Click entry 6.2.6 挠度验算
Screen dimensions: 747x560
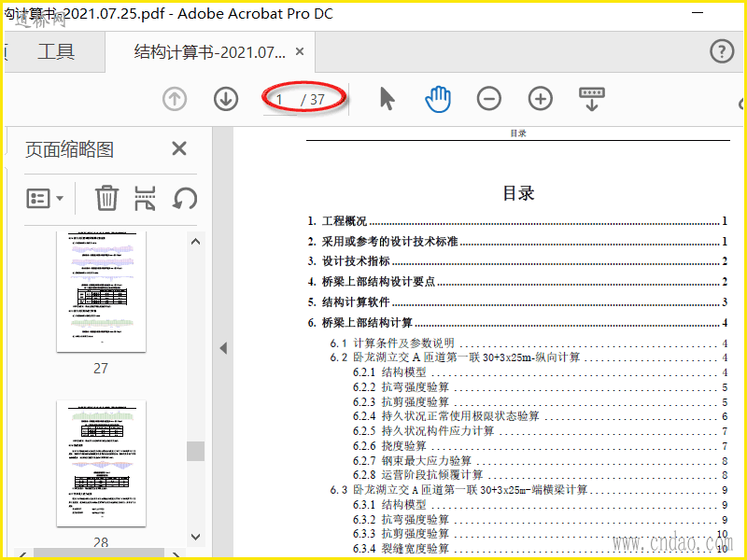click(x=541, y=446)
